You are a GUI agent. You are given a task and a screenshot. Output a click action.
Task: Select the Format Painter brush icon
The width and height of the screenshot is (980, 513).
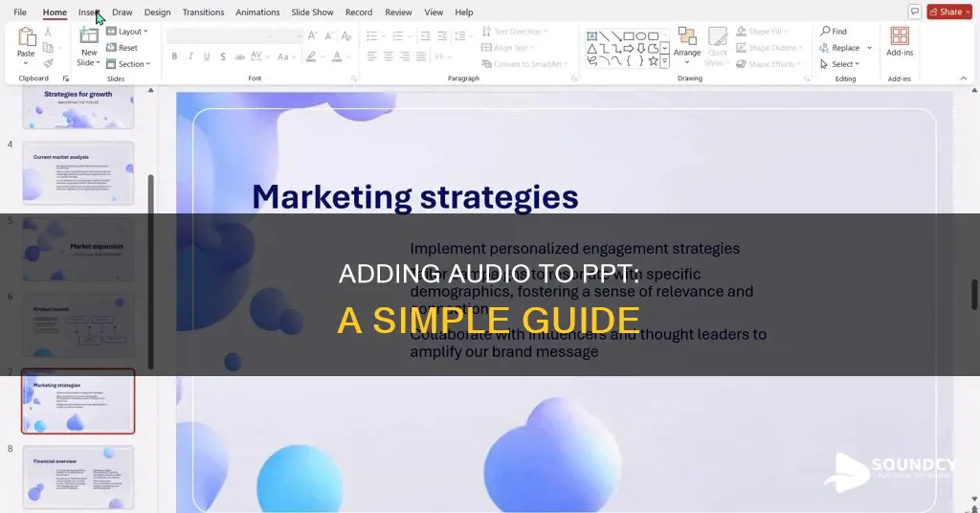click(x=48, y=63)
